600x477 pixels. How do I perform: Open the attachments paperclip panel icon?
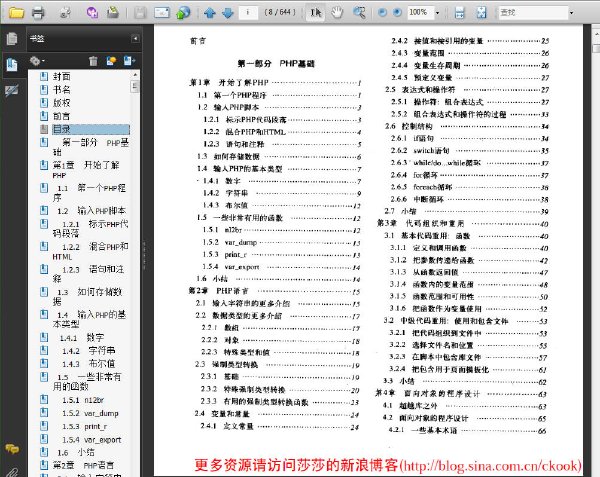(x=12, y=472)
